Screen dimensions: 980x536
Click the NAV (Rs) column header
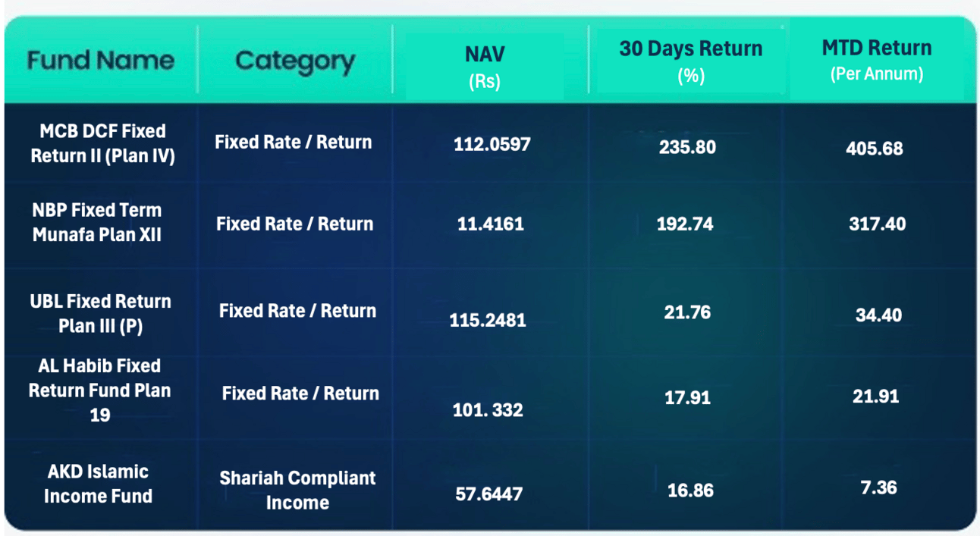[x=485, y=67]
